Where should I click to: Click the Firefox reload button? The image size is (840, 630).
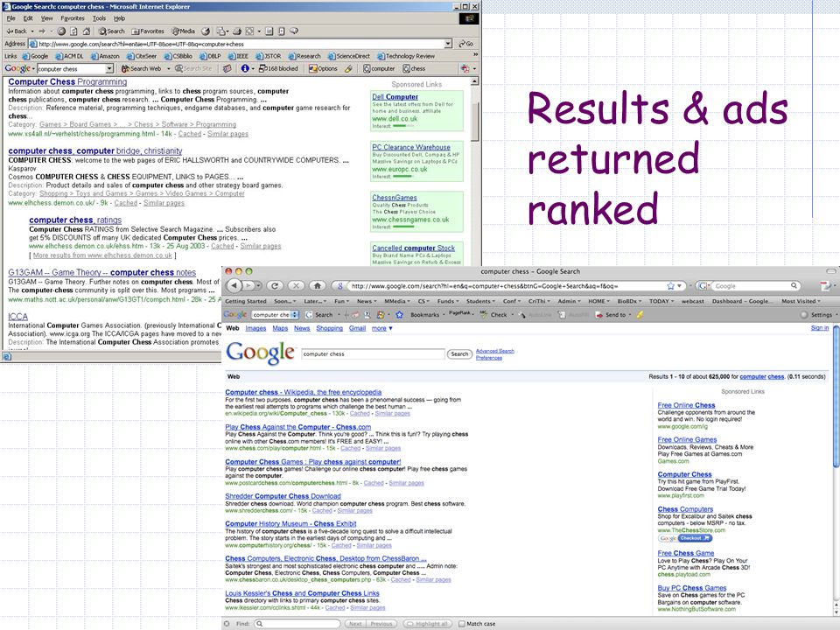(275, 286)
